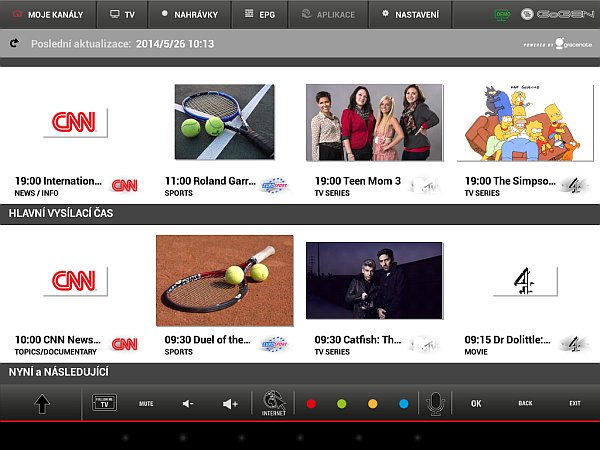Screen dimensions: 600x450
Task: Click the up arrow remote button
Action: pos(43,404)
